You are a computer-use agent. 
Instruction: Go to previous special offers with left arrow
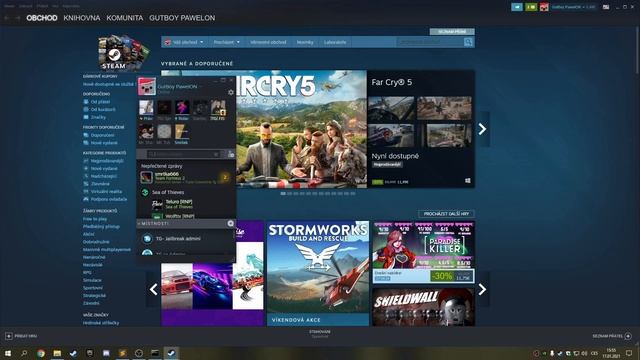[153, 289]
